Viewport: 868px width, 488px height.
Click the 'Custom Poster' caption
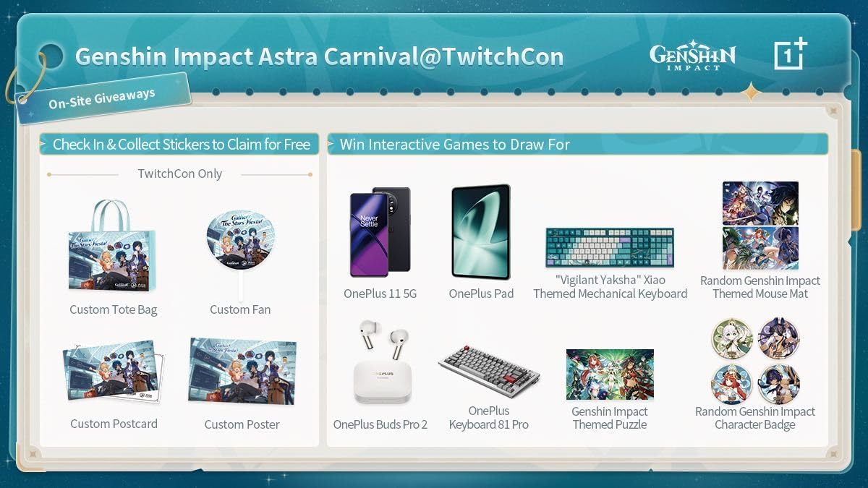(x=242, y=424)
